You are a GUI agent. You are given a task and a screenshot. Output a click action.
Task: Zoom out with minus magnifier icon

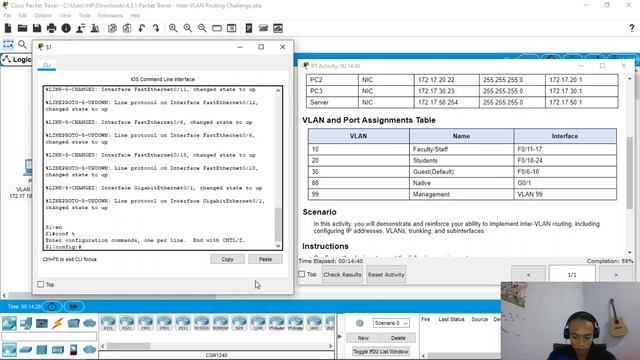point(202,28)
